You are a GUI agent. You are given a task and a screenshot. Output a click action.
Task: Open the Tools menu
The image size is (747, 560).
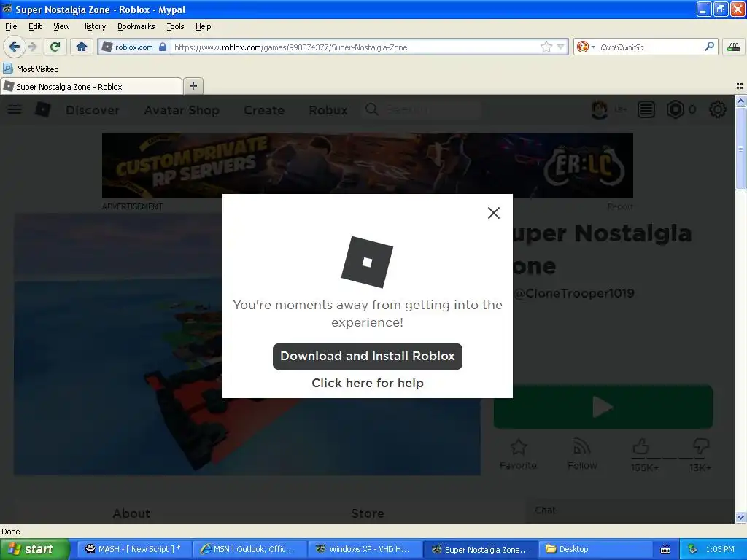coord(175,26)
